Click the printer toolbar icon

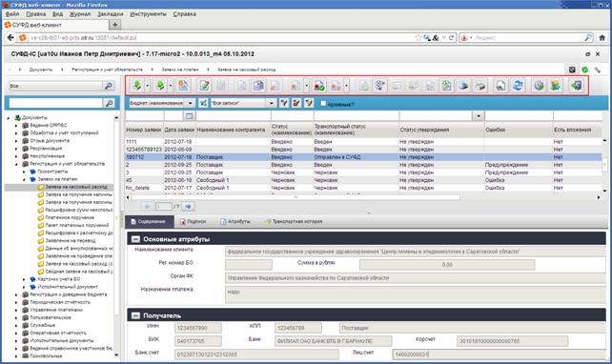[480, 86]
